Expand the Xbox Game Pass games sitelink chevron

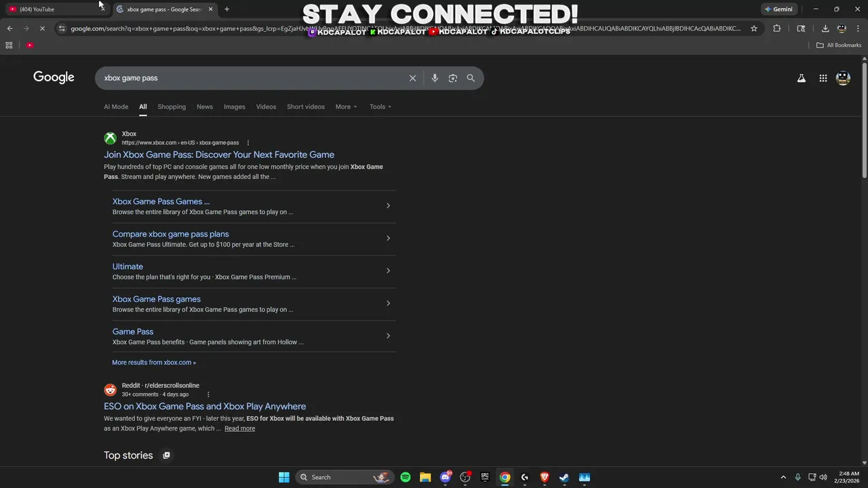[x=388, y=303]
